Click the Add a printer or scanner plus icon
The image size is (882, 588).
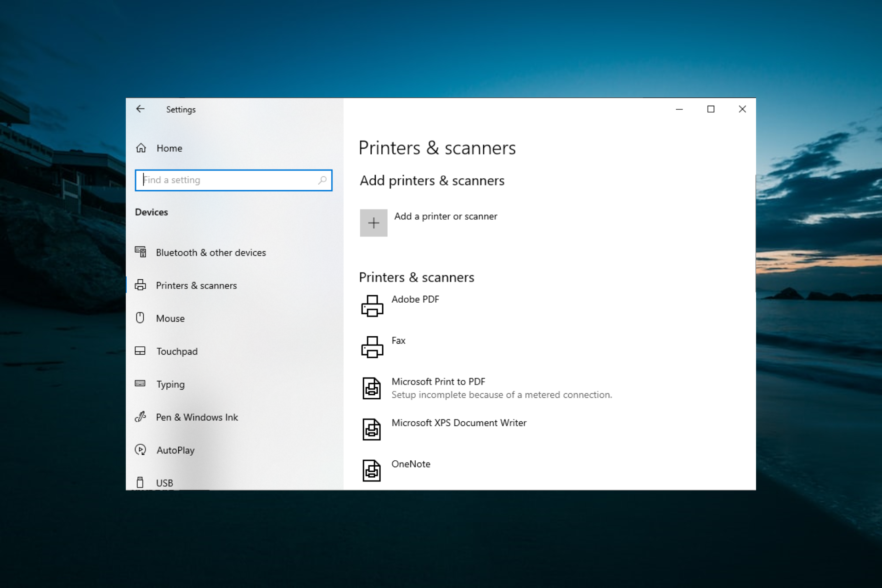point(373,222)
